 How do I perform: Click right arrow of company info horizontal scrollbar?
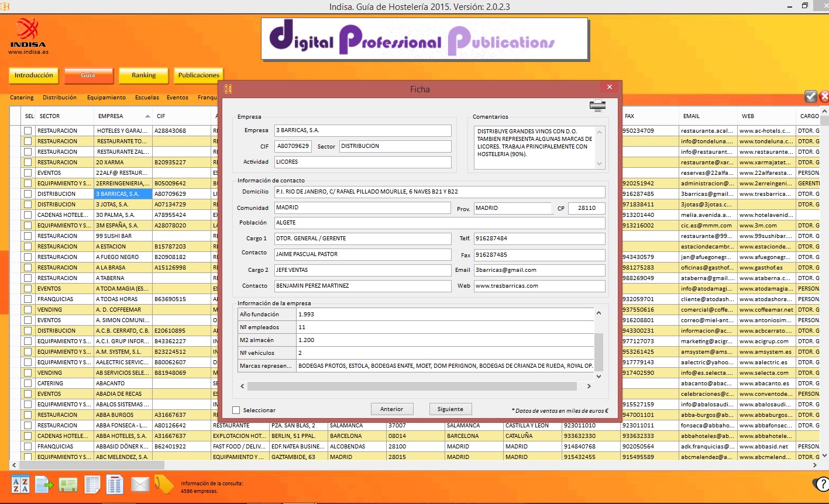(590, 386)
